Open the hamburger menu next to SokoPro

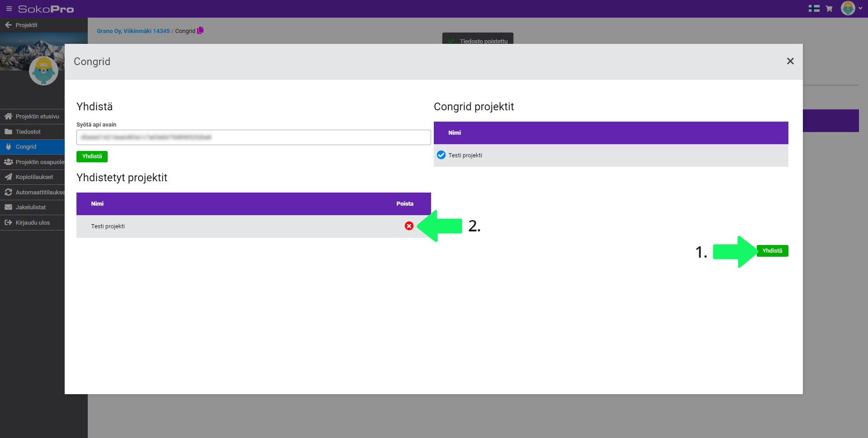click(x=9, y=9)
